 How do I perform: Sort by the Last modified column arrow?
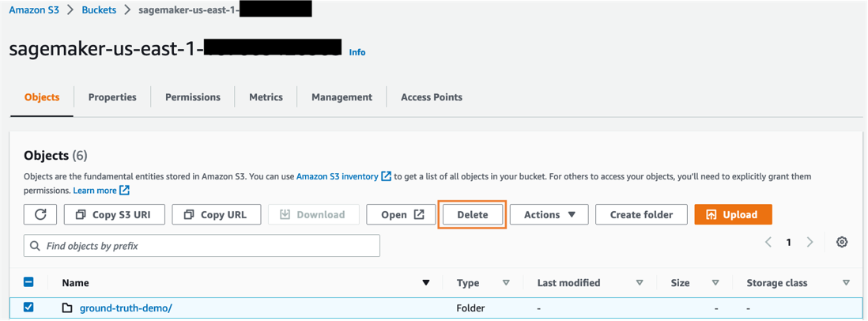click(x=640, y=283)
